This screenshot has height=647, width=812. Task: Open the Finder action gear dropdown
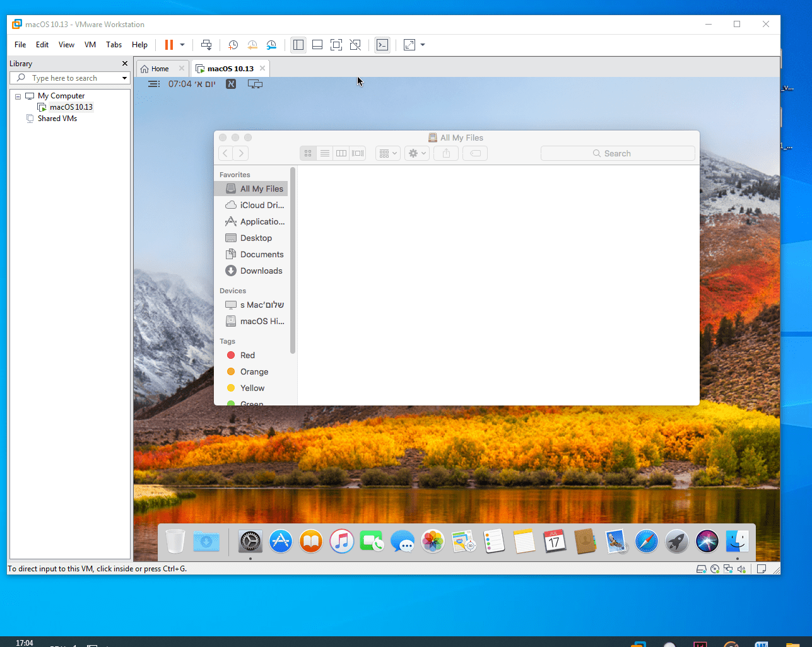417,153
